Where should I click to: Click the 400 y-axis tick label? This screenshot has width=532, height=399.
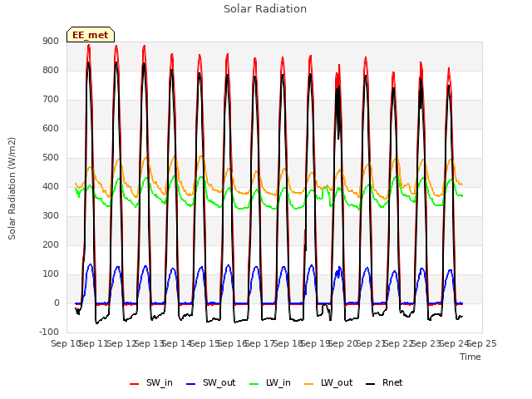[x=51, y=186]
